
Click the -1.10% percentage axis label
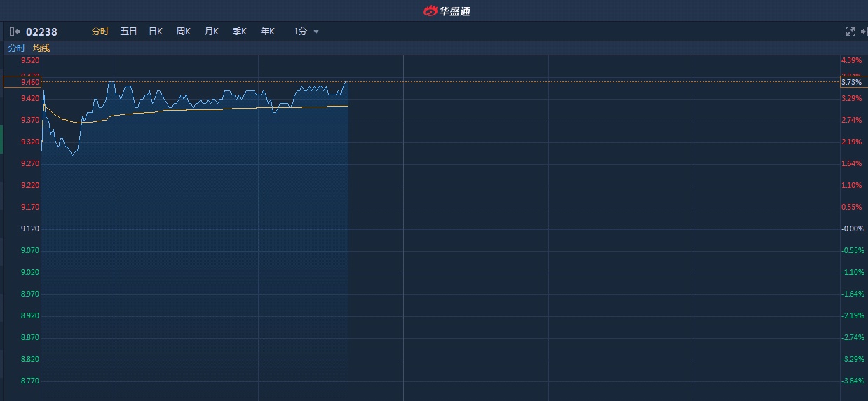pos(853,273)
